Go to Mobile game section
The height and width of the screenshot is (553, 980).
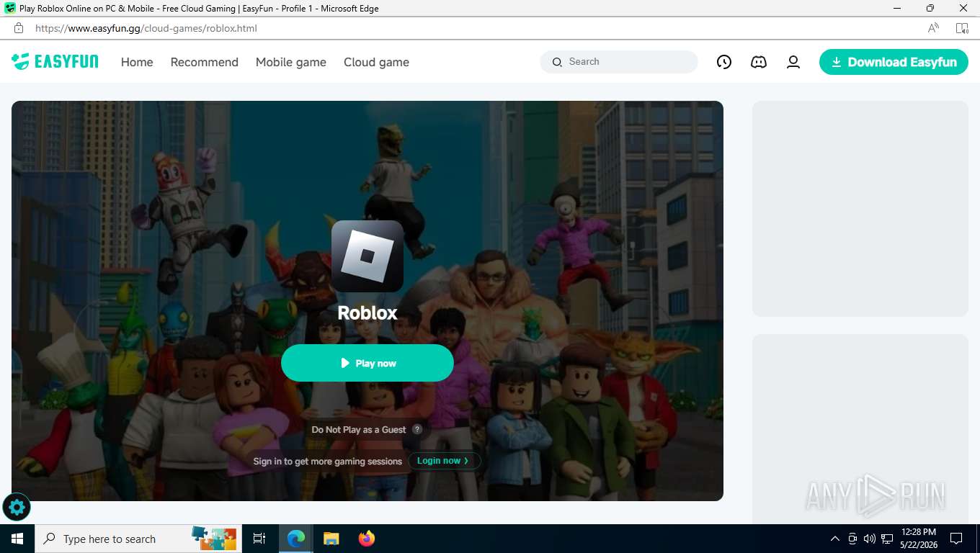coord(291,62)
